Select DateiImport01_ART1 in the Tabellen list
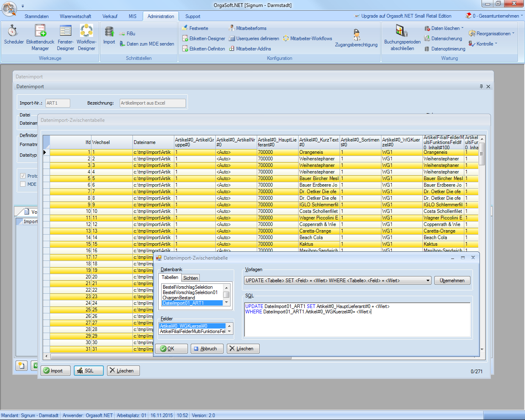 [x=183, y=303]
